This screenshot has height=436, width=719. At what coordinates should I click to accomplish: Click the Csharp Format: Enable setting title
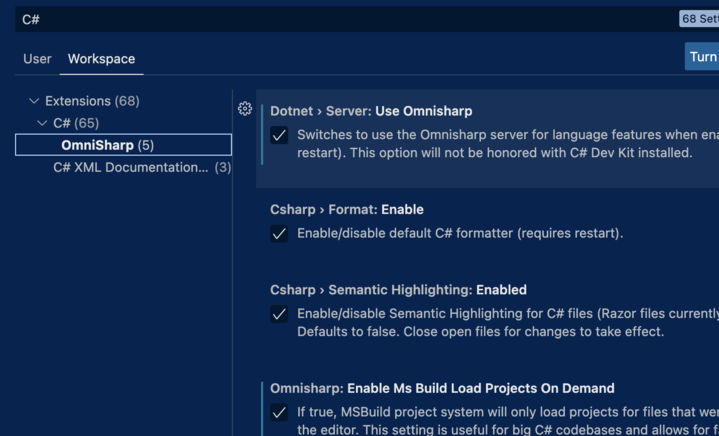[x=347, y=210]
